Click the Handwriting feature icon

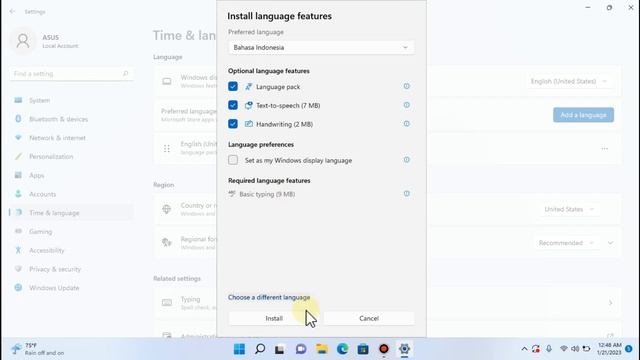pyautogui.click(x=249, y=124)
